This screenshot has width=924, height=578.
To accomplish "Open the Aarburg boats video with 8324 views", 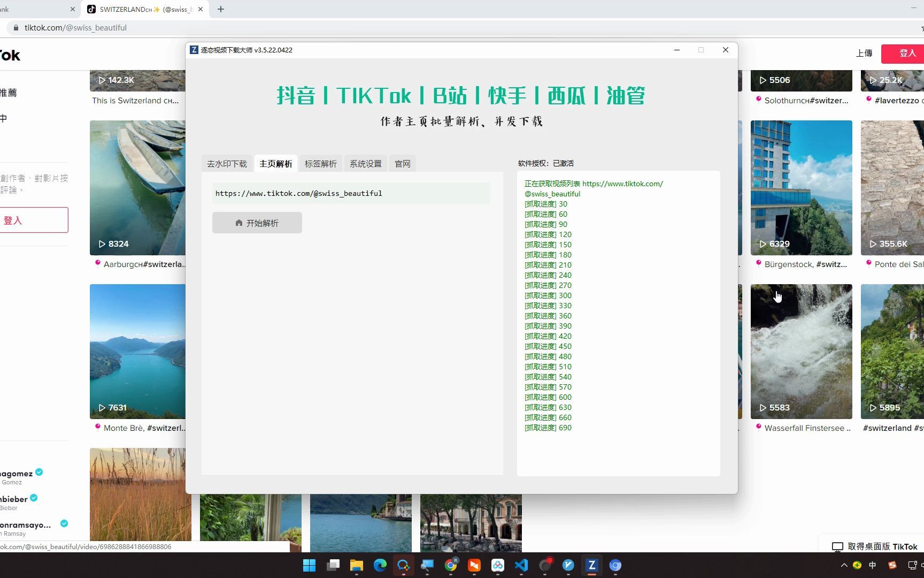I will click(138, 188).
